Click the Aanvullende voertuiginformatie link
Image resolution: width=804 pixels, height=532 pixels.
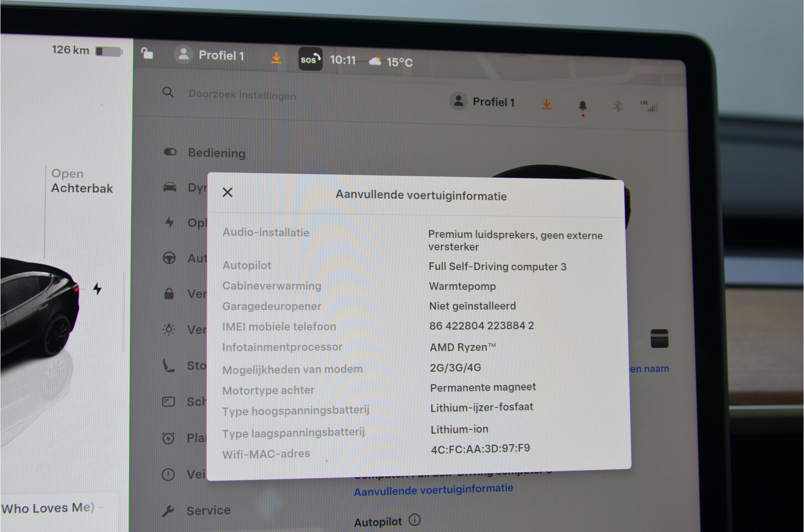pos(434,490)
